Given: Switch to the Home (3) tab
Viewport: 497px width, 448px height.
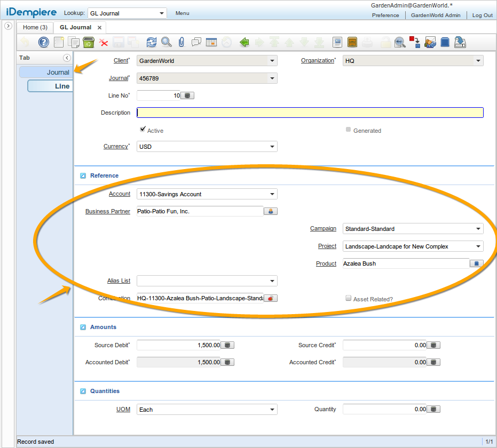Looking at the screenshot, I should [x=35, y=27].
